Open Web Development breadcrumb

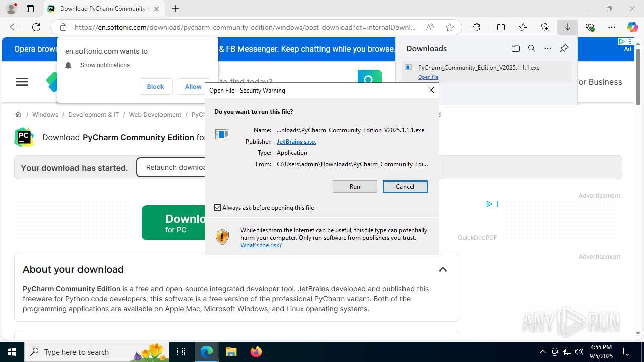[155, 114]
